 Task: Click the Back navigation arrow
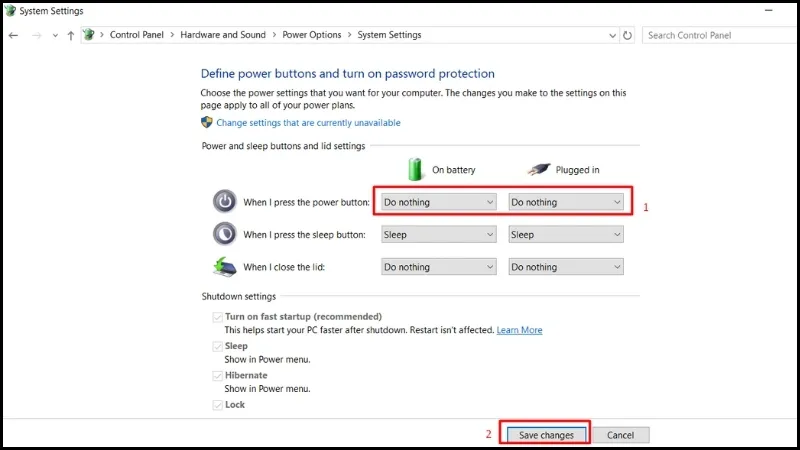pos(13,35)
